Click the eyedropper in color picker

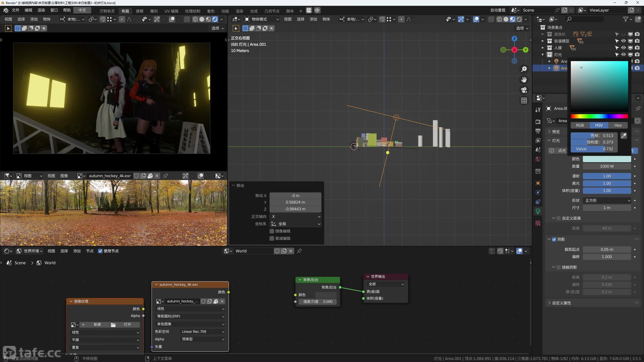624,136
